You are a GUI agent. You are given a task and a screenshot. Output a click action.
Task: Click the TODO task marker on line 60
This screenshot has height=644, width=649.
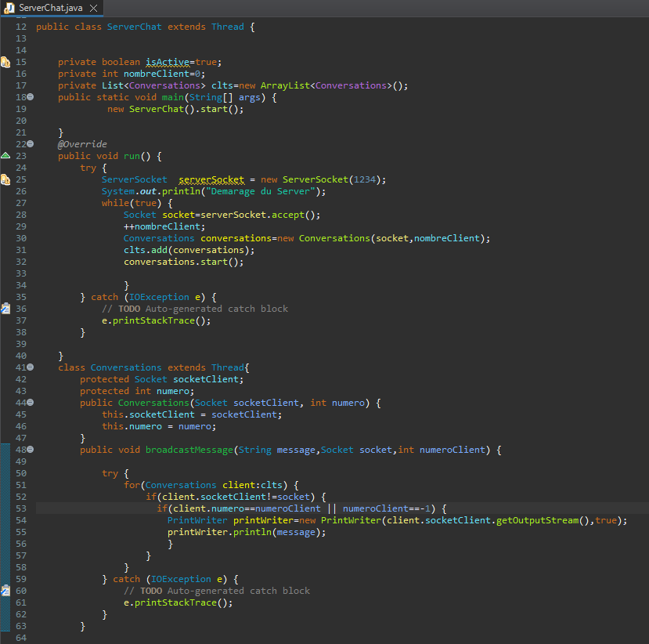pyautogui.click(x=5, y=591)
